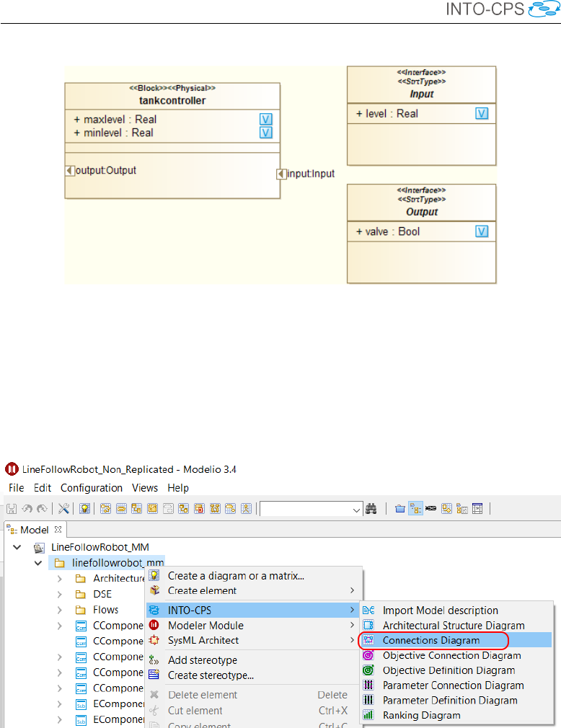Click inside the toolbar search text field
Screen dimensions: 561x728
[306, 510]
